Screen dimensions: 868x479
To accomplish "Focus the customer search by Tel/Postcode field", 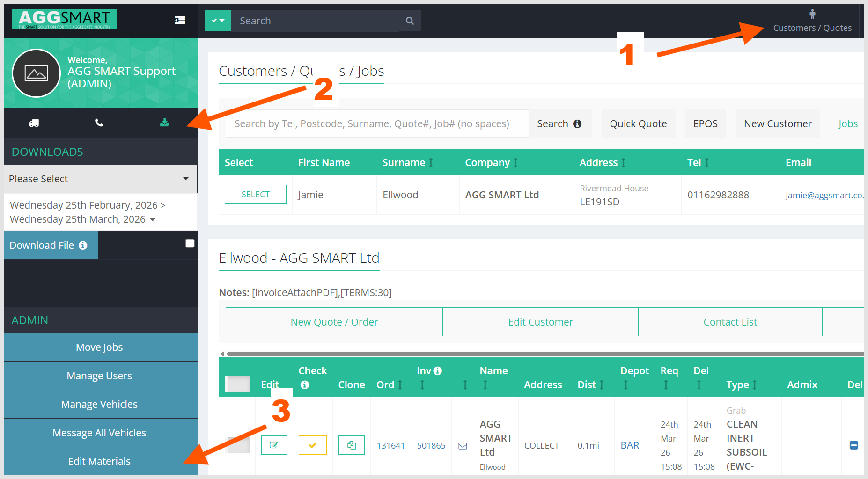I will (377, 123).
